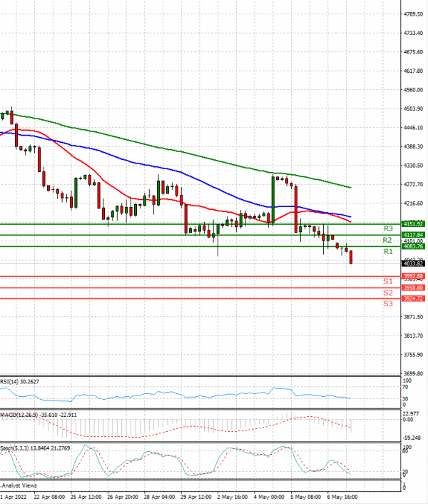
Task: Click the last red candlestick
Action: [x=351, y=257]
